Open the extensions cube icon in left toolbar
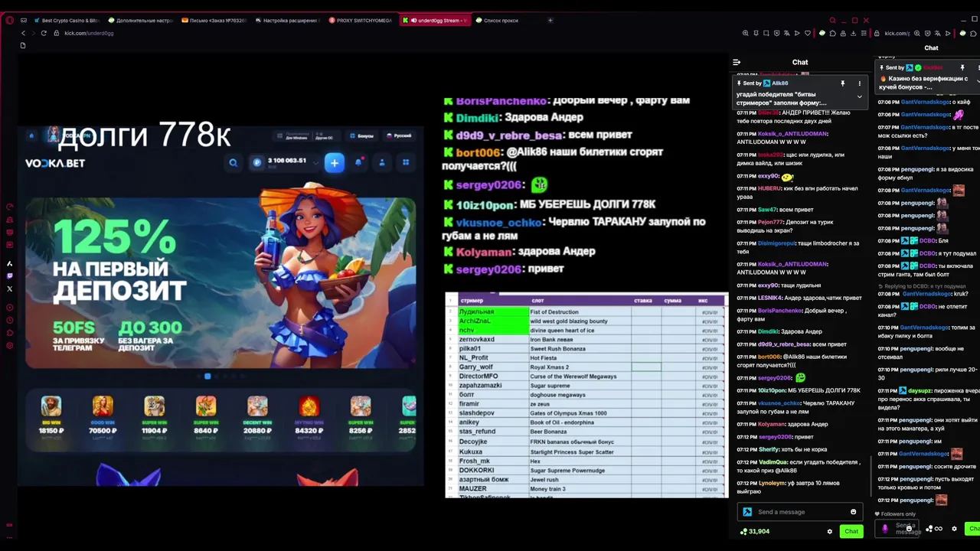The height and width of the screenshot is (551, 980). (x=833, y=33)
